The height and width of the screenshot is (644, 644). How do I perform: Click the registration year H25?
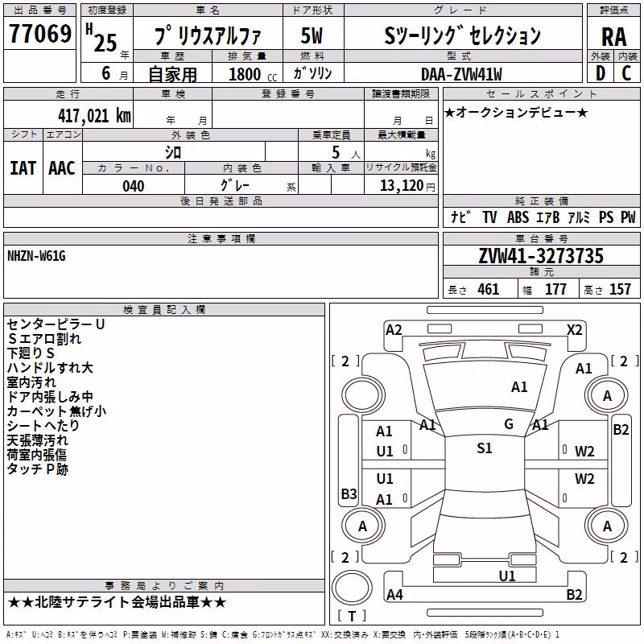pos(102,39)
